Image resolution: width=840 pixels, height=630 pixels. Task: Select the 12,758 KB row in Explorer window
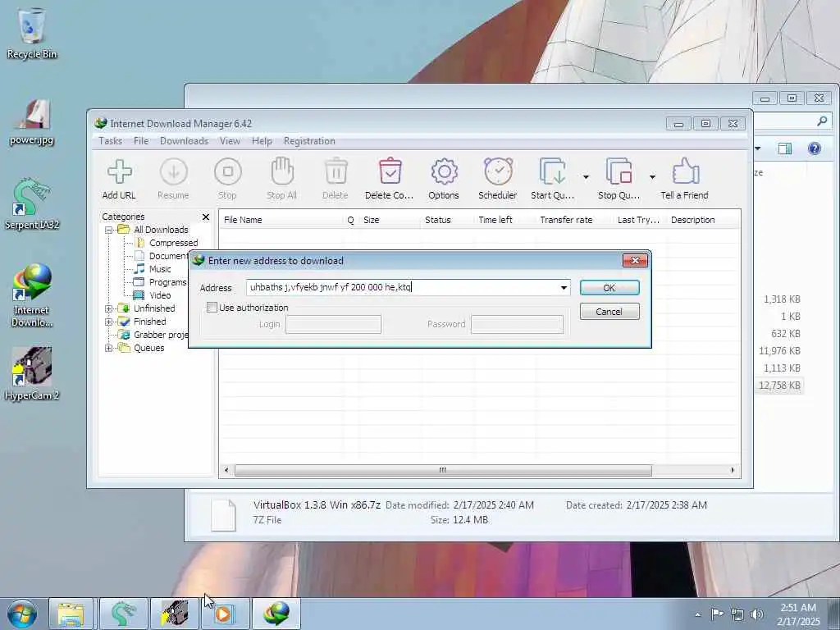(x=779, y=386)
